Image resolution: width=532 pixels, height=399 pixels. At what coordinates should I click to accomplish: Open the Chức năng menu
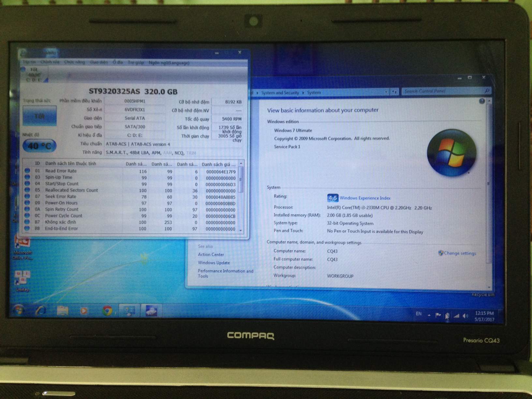pos(74,62)
